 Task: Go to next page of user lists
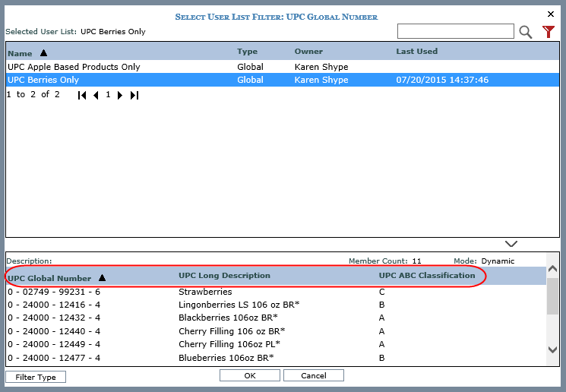pyautogui.click(x=120, y=95)
